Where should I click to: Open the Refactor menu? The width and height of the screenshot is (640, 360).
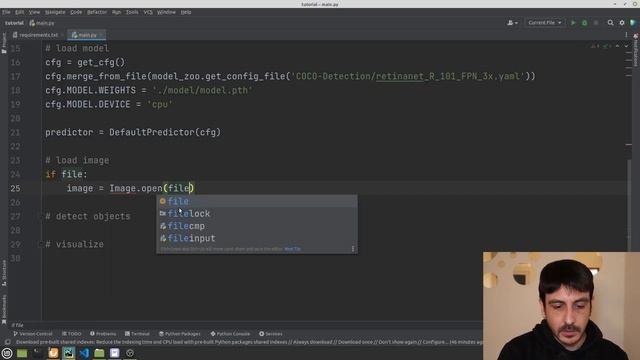97,12
